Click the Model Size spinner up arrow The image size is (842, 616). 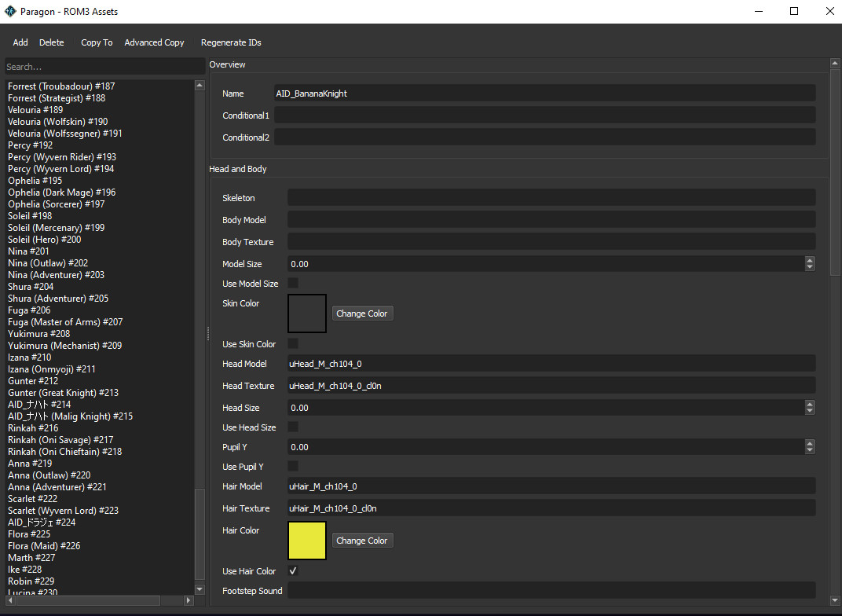pos(810,260)
